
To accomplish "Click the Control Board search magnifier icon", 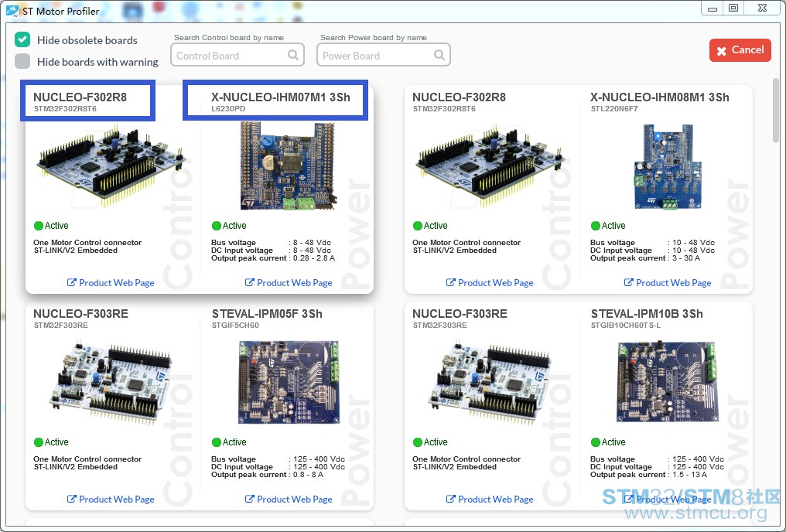I will (x=293, y=55).
